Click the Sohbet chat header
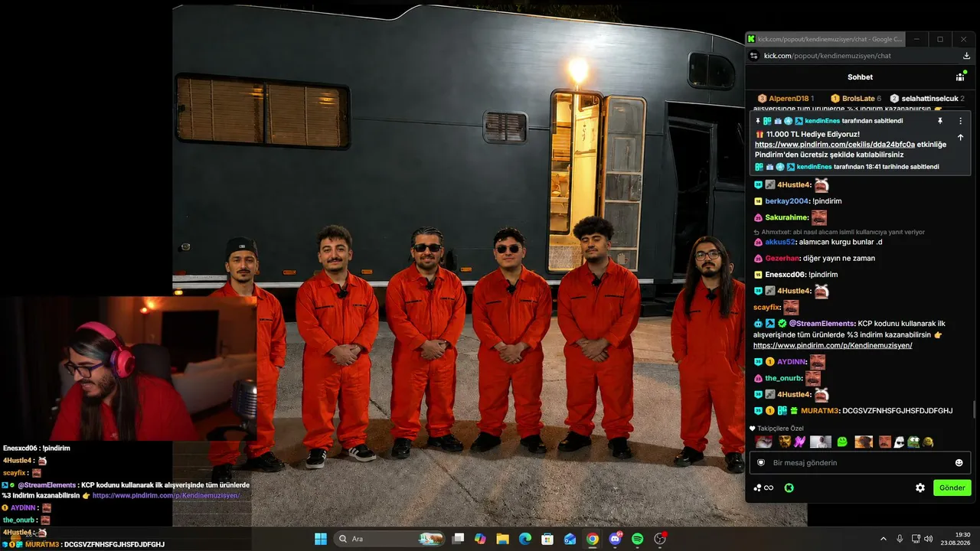This screenshot has width=980, height=551. coord(860,77)
